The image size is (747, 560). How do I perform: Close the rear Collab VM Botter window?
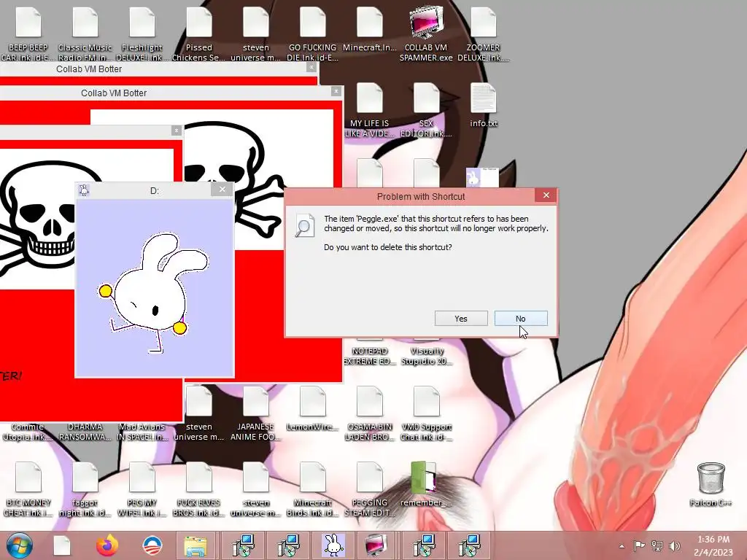tap(311, 68)
